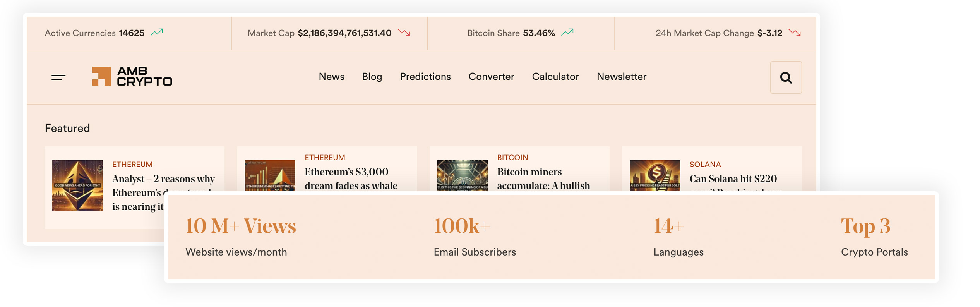Screen dimensions: 980x307
Task: Click the Featured section heading
Action: tap(67, 128)
